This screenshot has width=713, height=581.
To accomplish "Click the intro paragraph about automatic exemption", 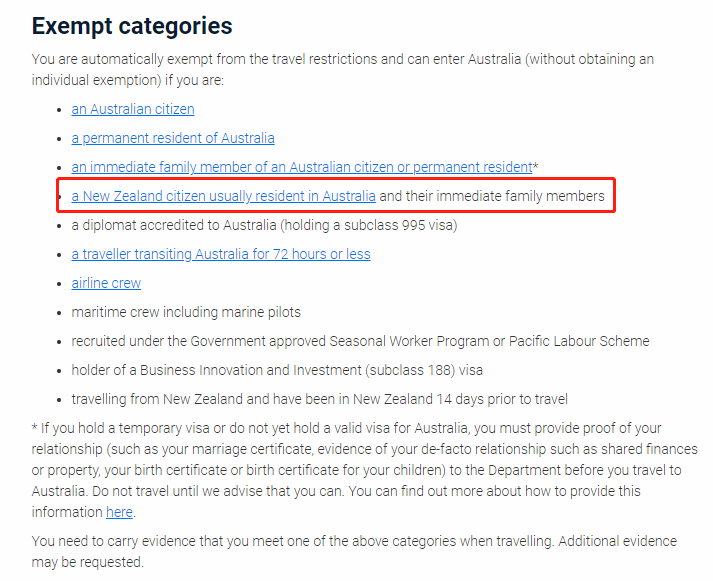I will click(342, 70).
